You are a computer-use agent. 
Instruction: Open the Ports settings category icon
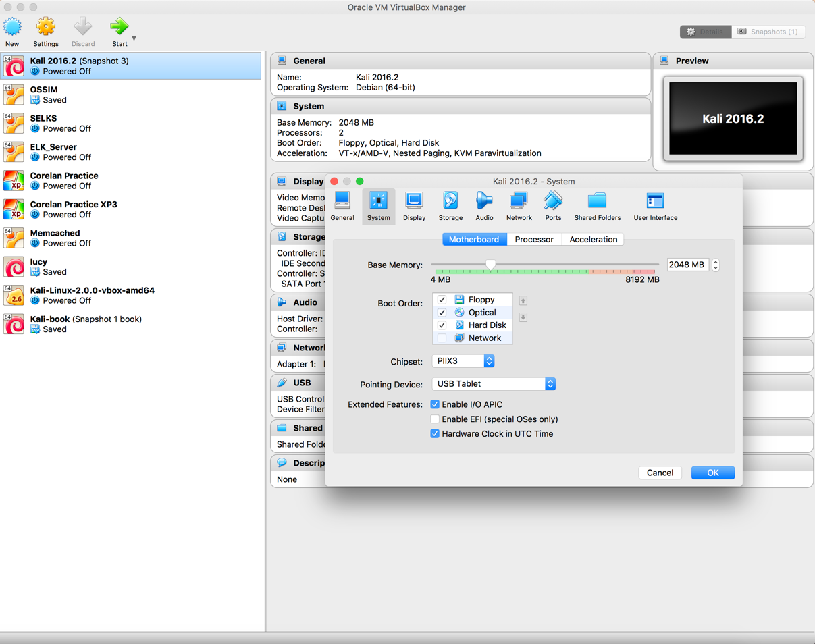(553, 206)
